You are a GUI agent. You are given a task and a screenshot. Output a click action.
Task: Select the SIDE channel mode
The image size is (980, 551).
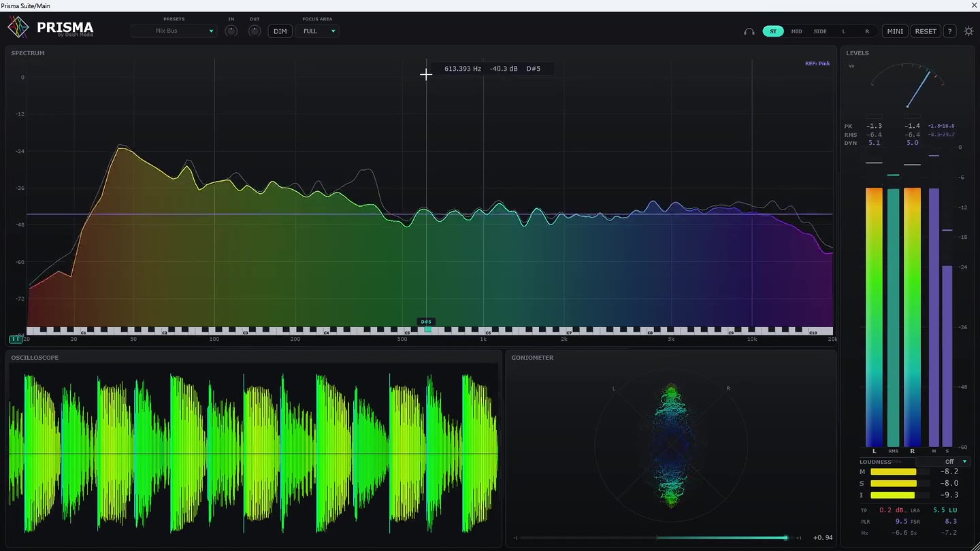(820, 31)
